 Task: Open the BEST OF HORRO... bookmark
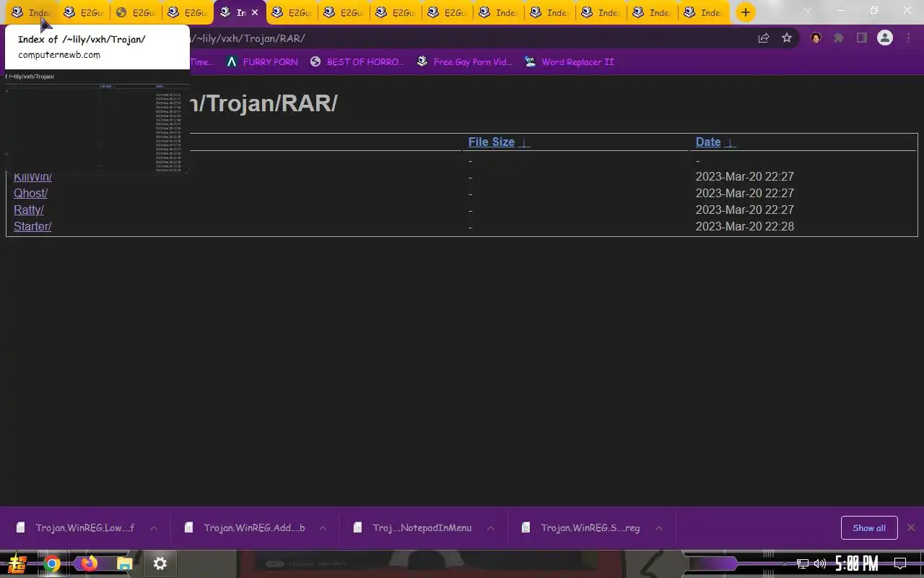(357, 62)
